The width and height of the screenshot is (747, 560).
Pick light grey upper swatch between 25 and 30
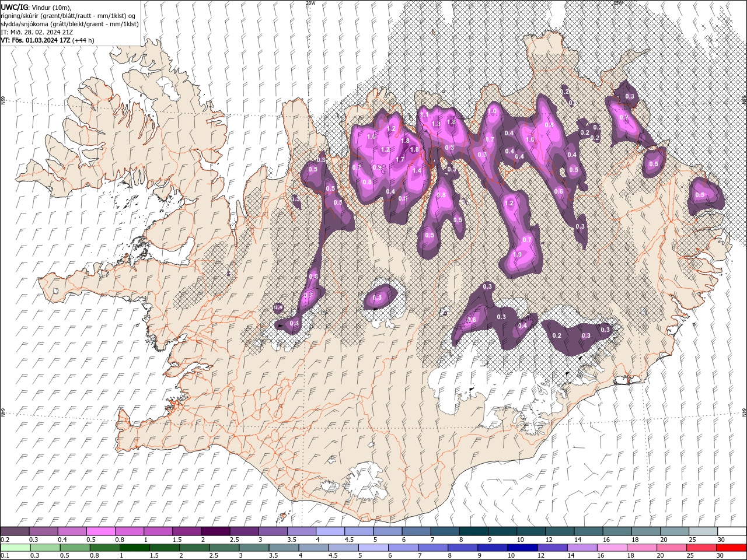point(703,531)
